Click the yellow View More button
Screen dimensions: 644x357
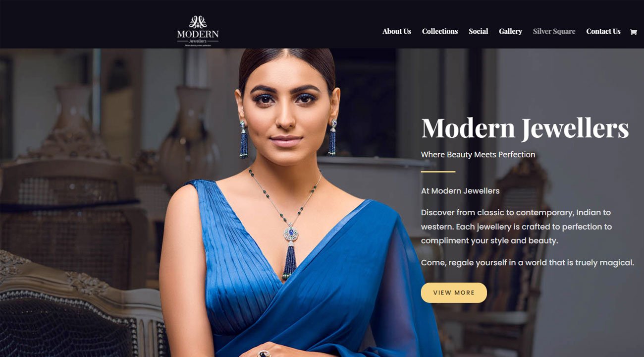click(454, 293)
